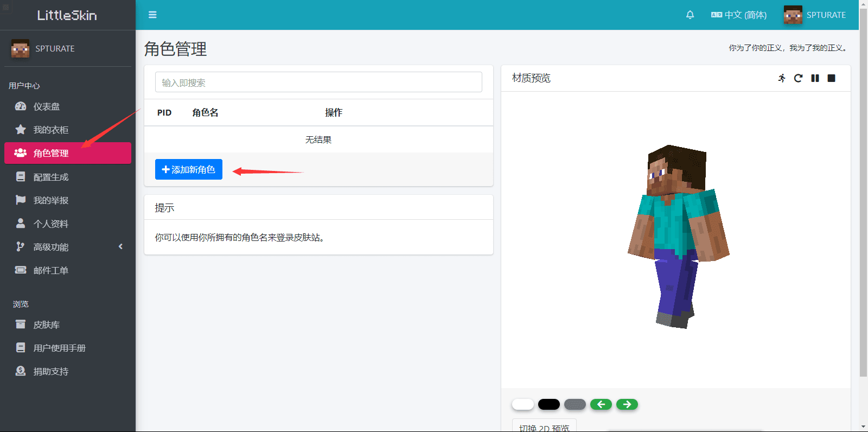Go to 仪表盘 dashboard
868x432 pixels.
coord(47,107)
